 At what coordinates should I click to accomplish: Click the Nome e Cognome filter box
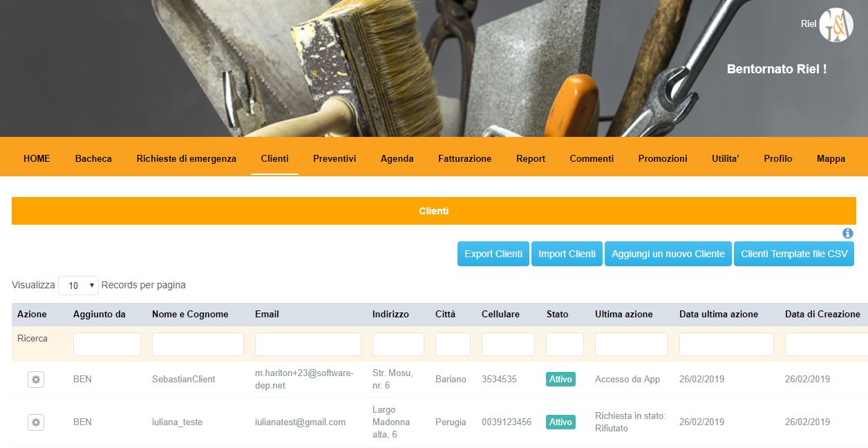click(x=198, y=344)
